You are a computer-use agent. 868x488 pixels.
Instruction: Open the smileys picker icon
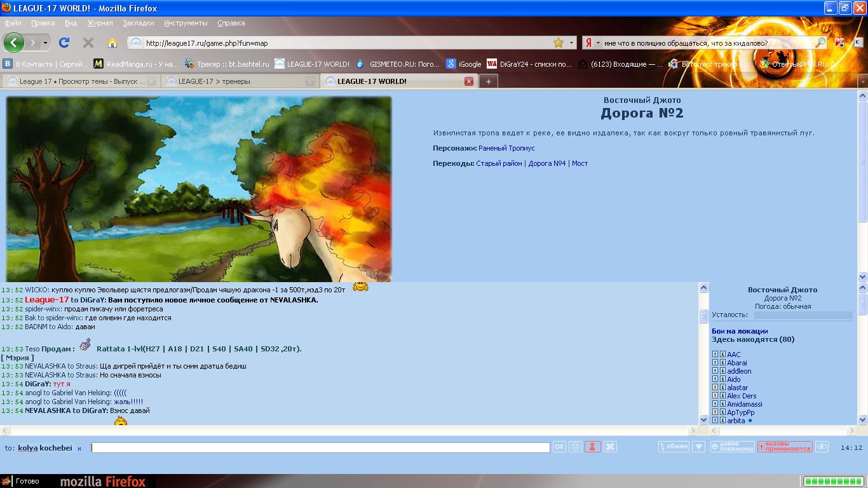[575, 447]
